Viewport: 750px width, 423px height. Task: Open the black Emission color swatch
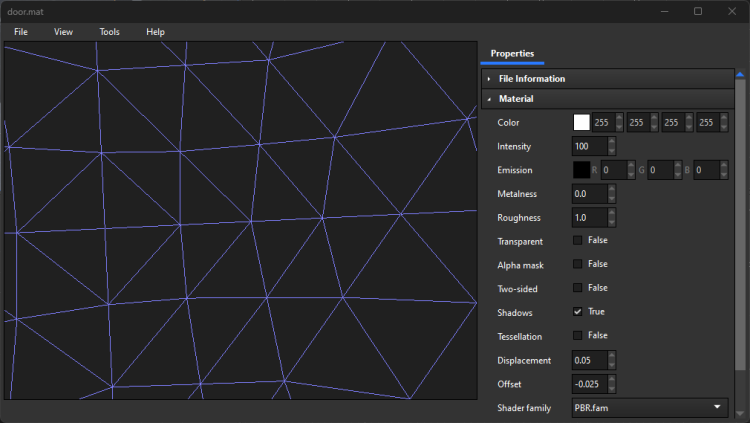pyautogui.click(x=581, y=170)
